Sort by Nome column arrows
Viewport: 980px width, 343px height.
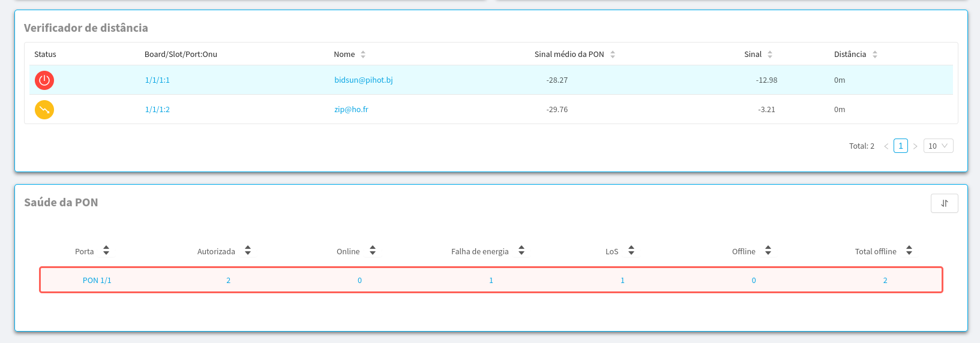tap(363, 55)
